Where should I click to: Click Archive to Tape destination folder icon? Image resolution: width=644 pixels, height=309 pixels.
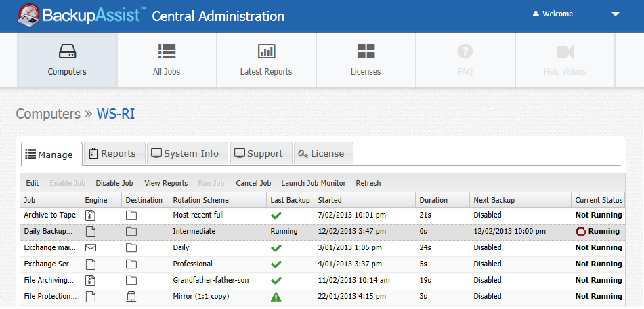coord(131,215)
